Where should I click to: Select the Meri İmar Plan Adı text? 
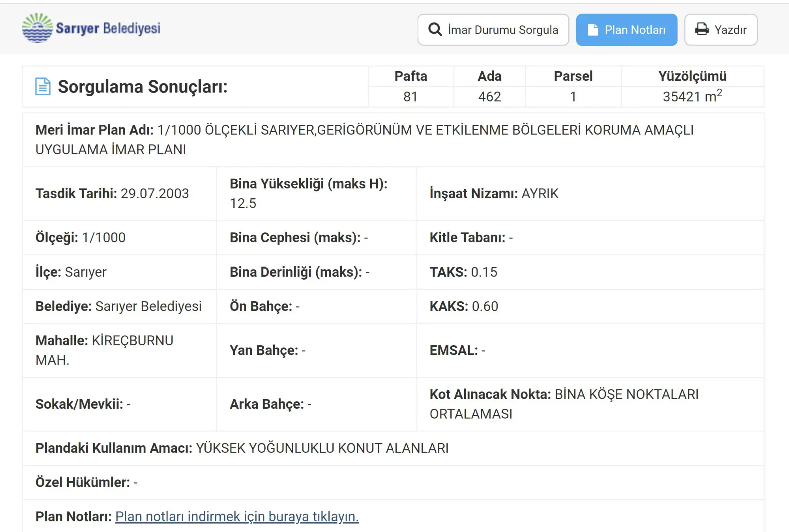click(x=365, y=140)
